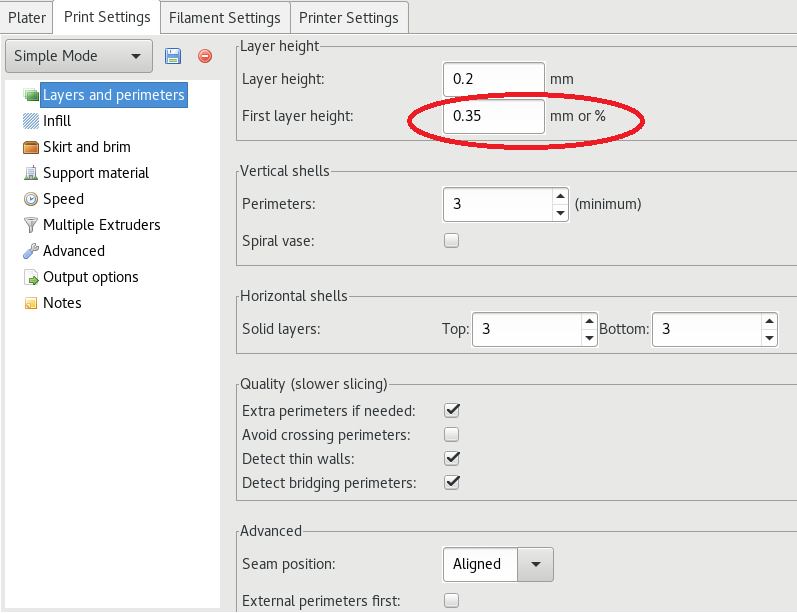
Task: Open the Printer Settings tab
Action: pos(349,17)
